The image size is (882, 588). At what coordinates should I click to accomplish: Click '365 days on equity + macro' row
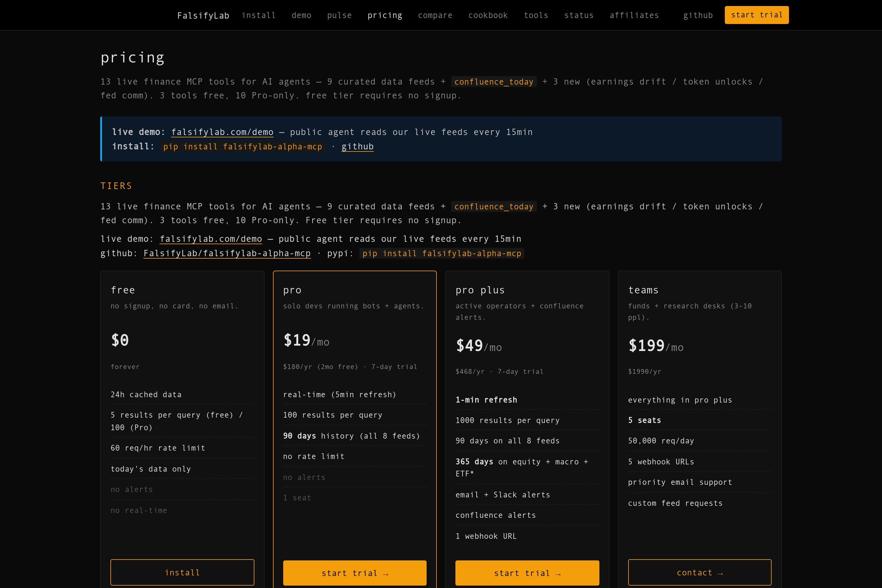pos(527,468)
